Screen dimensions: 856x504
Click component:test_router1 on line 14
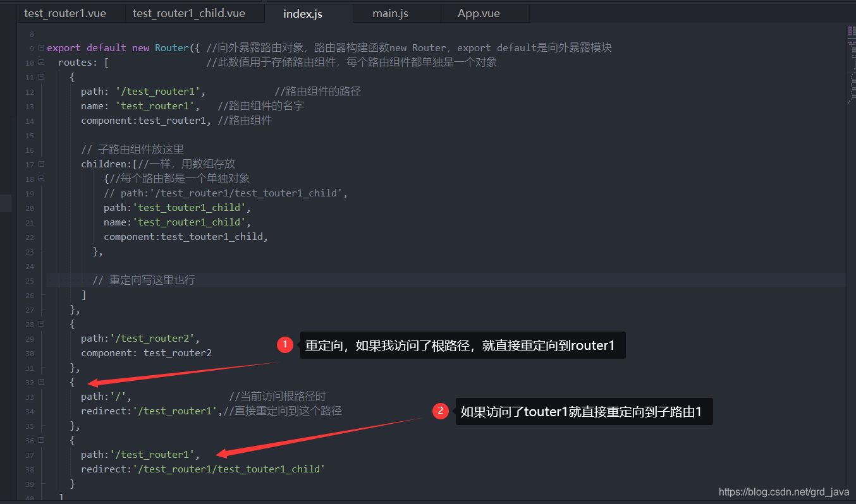[x=147, y=120]
